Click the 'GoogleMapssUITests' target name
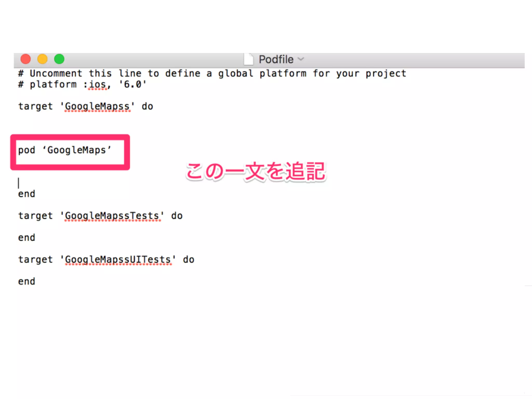532x399 pixels. (118, 260)
